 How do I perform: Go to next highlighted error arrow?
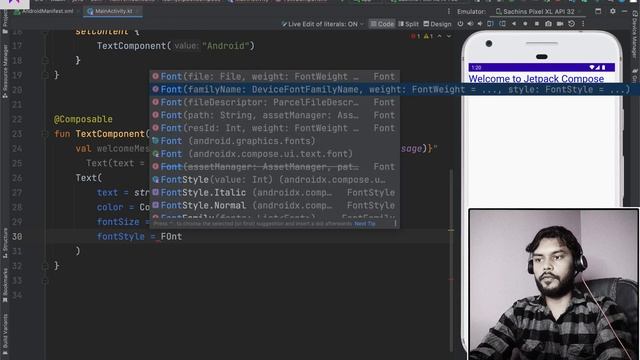449,36
